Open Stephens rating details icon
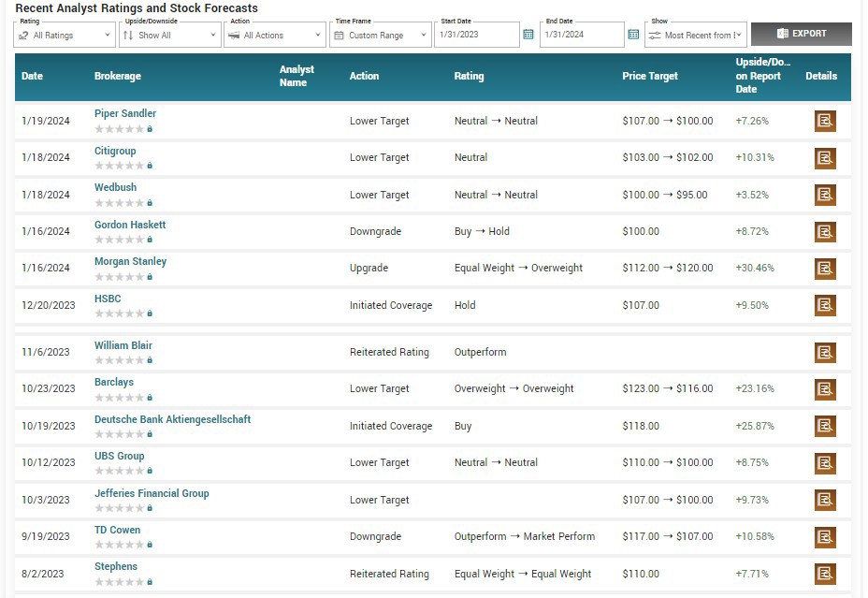Viewport: 868px width, 598px height. [x=825, y=574]
